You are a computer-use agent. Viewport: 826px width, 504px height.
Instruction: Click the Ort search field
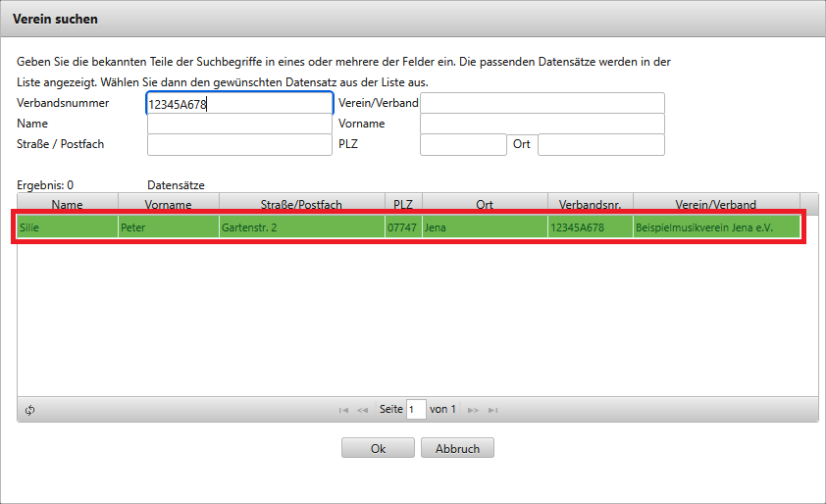[x=600, y=144]
